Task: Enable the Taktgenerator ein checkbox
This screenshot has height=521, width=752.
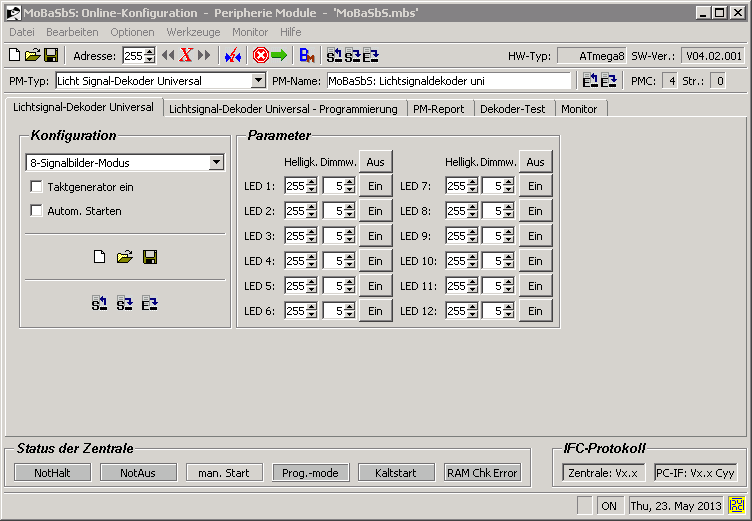Action: [x=37, y=187]
